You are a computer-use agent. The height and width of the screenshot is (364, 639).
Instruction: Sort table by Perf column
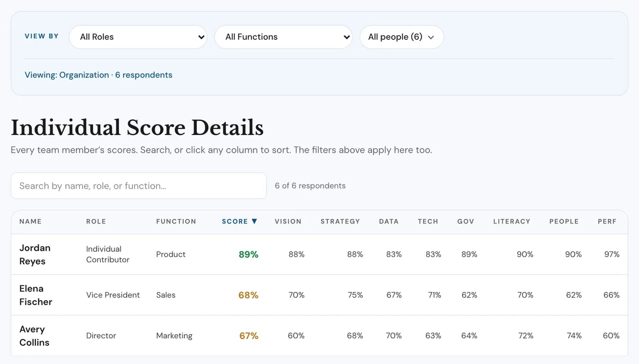click(x=607, y=221)
